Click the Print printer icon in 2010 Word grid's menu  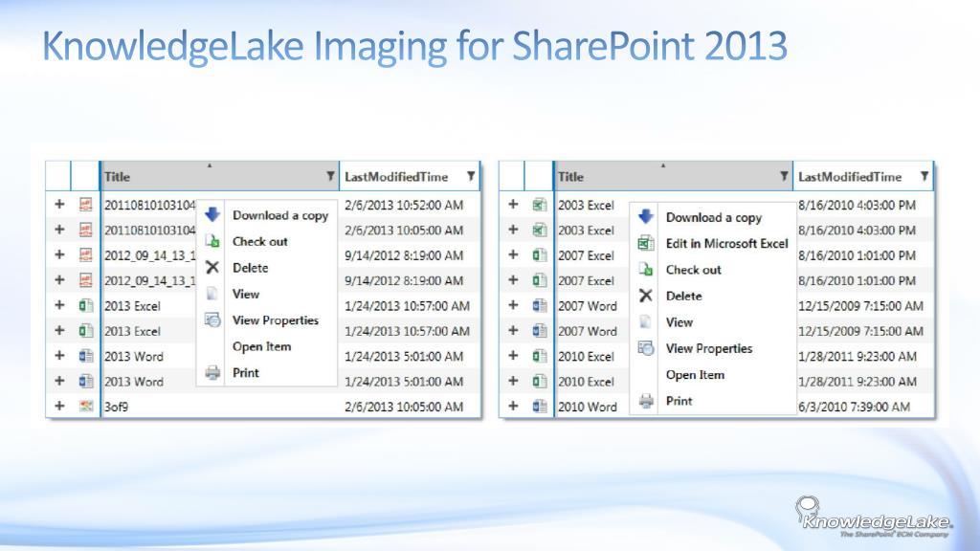pyautogui.click(x=646, y=401)
